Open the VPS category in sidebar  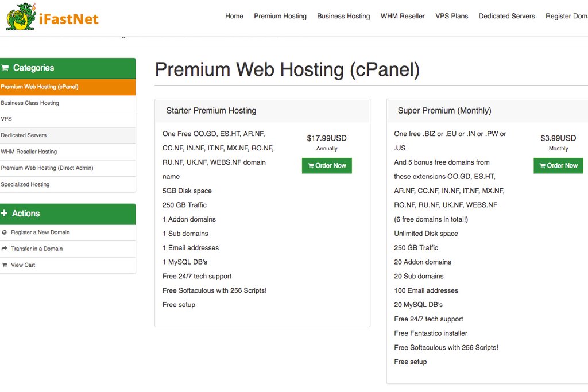(6, 119)
